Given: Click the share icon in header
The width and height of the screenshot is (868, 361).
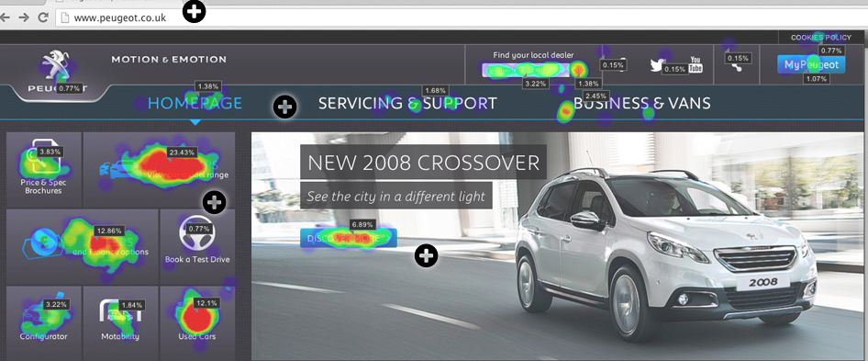Looking at the screenshot, I should 735,65.
